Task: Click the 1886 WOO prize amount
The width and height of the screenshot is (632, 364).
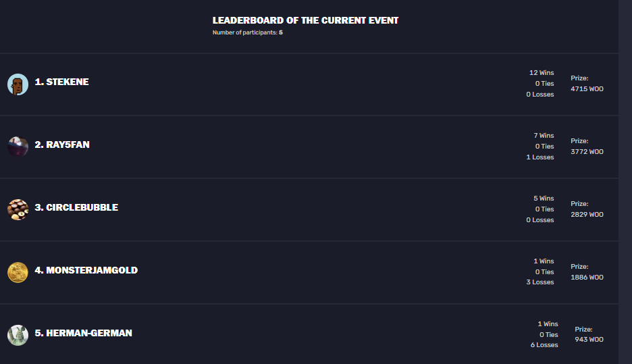Action: tap(587, 278)
